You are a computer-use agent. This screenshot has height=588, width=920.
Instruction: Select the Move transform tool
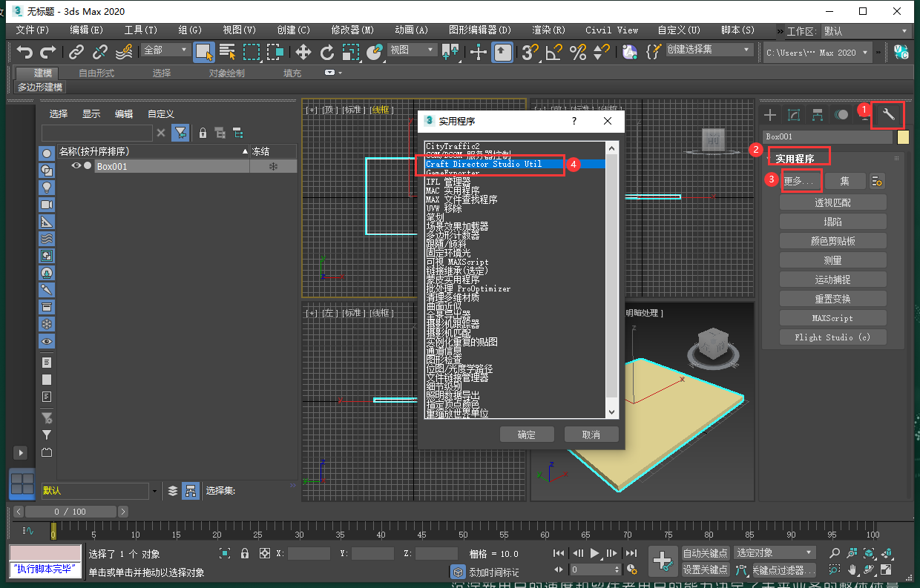pos(303,52)
